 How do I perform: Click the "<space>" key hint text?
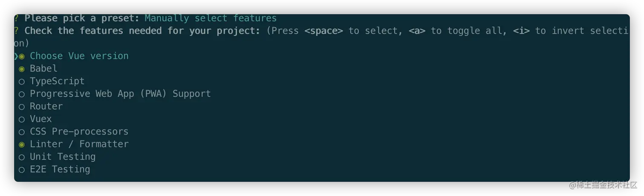point(324,31)
